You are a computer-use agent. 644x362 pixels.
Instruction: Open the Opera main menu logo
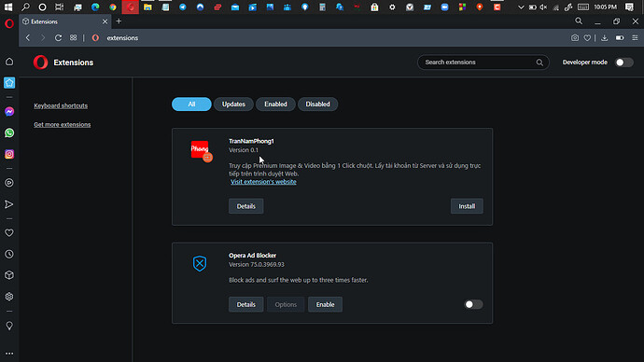click(9, 24)
